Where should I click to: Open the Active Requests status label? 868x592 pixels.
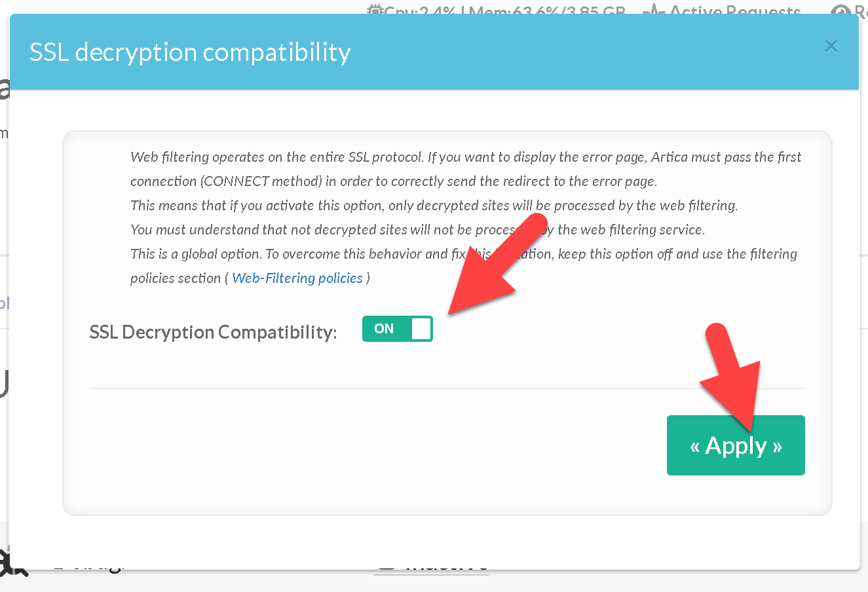click(734, 11)
